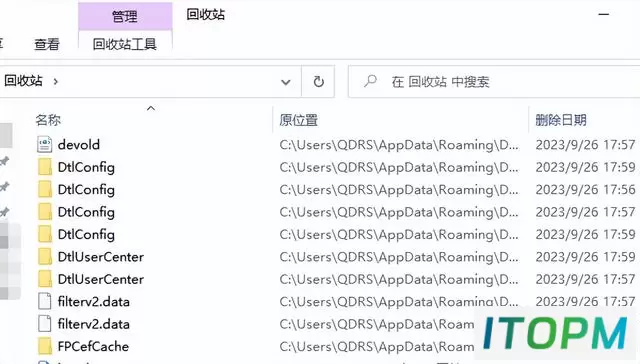Select the devold file icon
Image resolution: width=640 pixels, height=364 pixels.
(44, 144)
